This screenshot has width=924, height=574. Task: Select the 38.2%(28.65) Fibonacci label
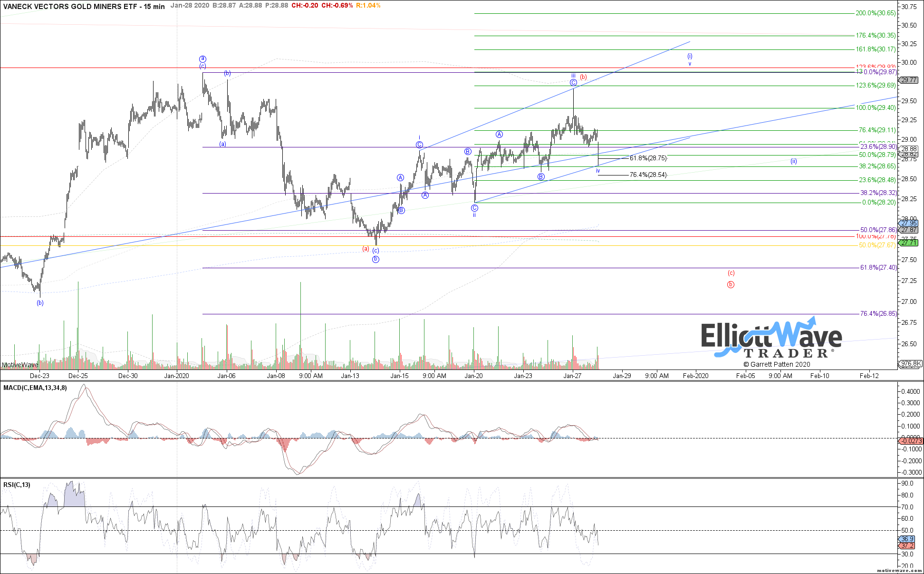point(877,166)
